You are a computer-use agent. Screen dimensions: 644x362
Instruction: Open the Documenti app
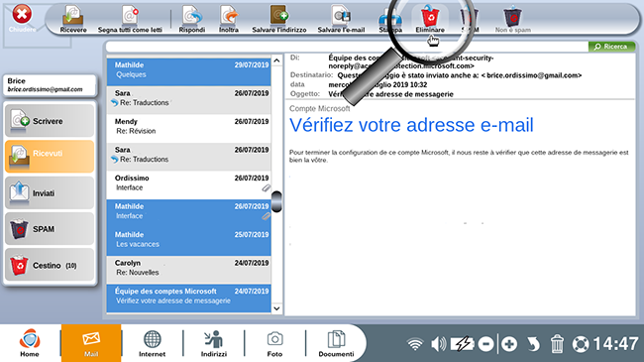point(336,343)
